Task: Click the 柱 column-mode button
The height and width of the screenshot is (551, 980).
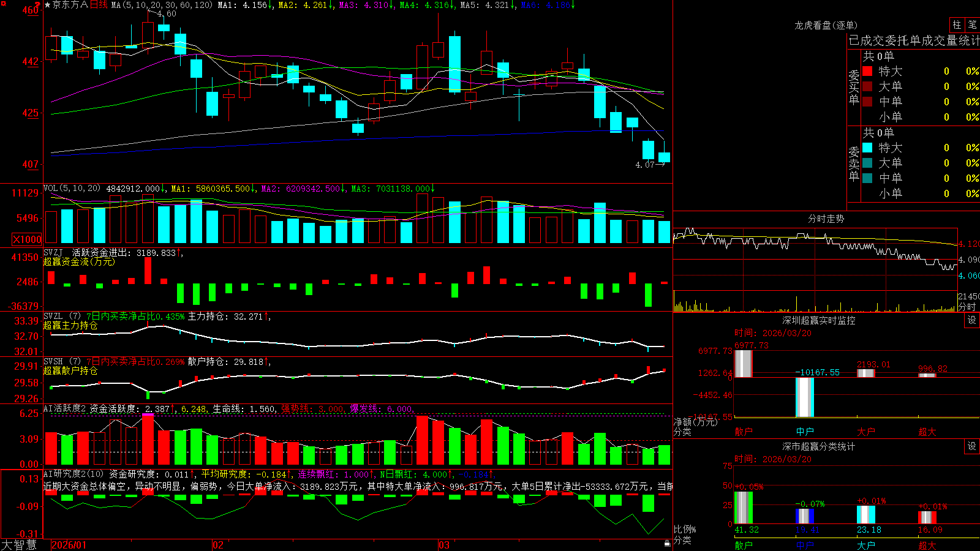Action: tap(957, 24)
